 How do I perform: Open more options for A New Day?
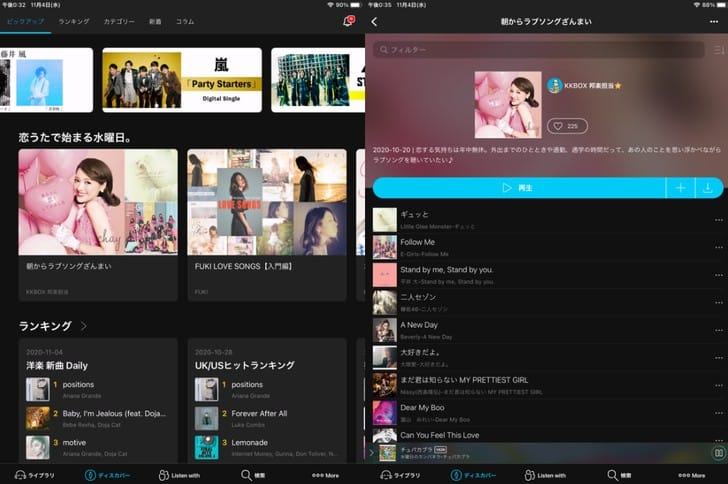click(x=718, y=330)
